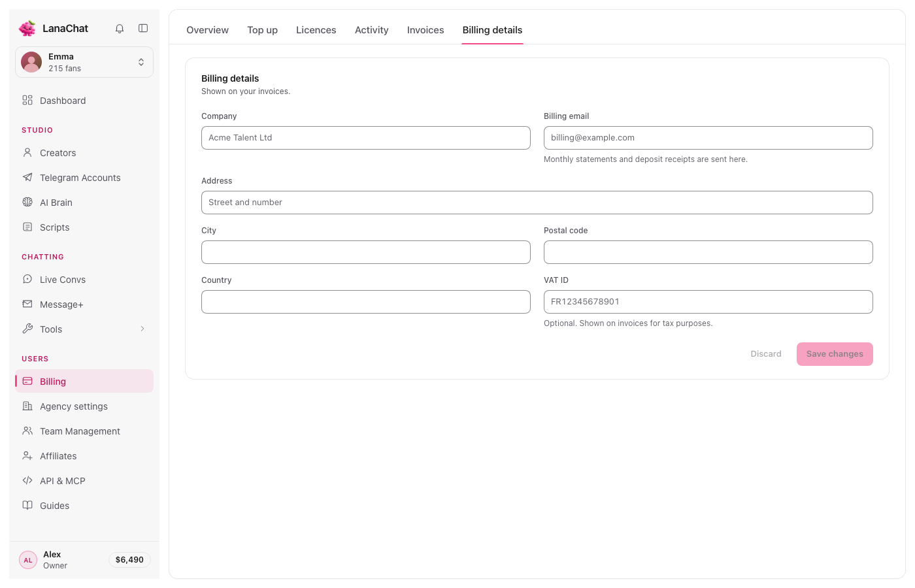This screenshot has height=588, width=915.
Task: Select the Billing details tab
Action: 492,30
